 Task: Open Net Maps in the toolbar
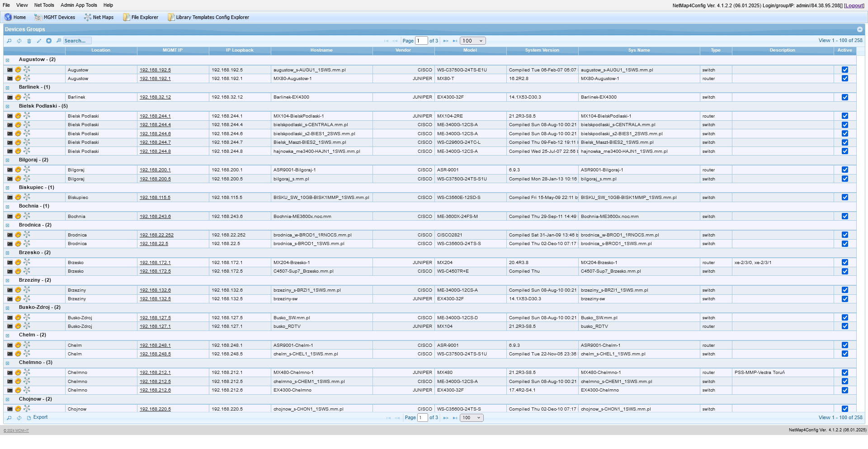(99, 17)
